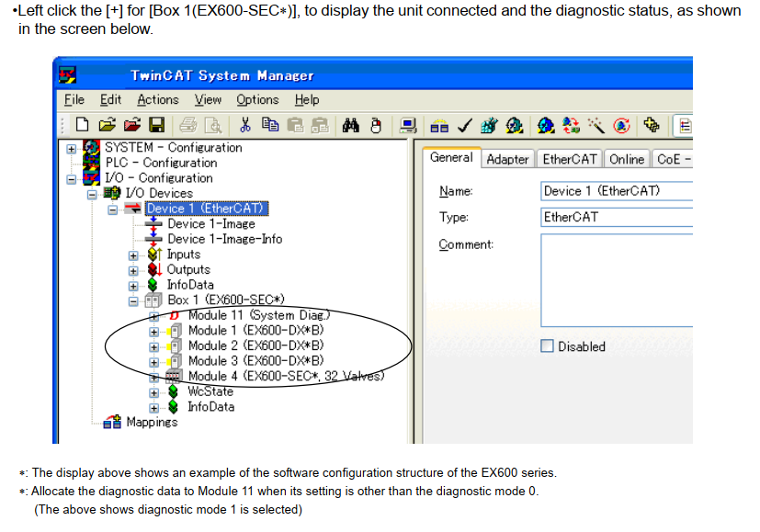The width and height of the screenshot is (760, 532).
Task: Click the Scan Boxes magic wand icon
Action: pyautogui.click(x=596, y=126)
